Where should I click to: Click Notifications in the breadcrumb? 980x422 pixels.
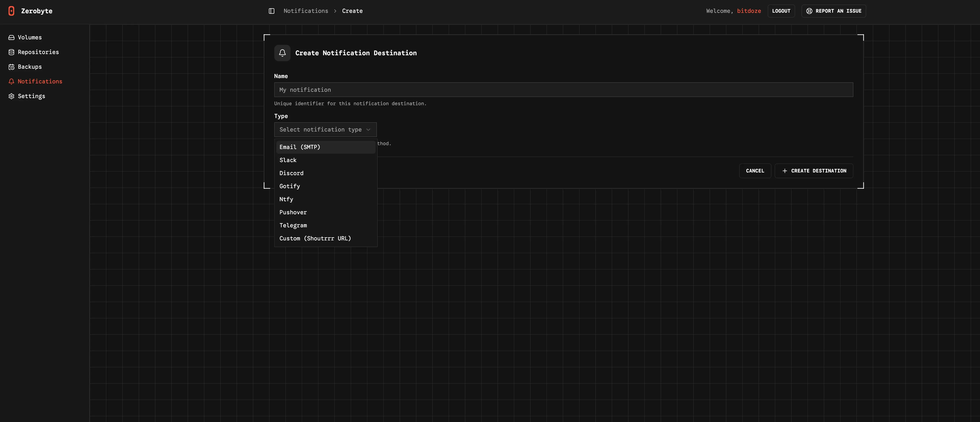(306, 11)
